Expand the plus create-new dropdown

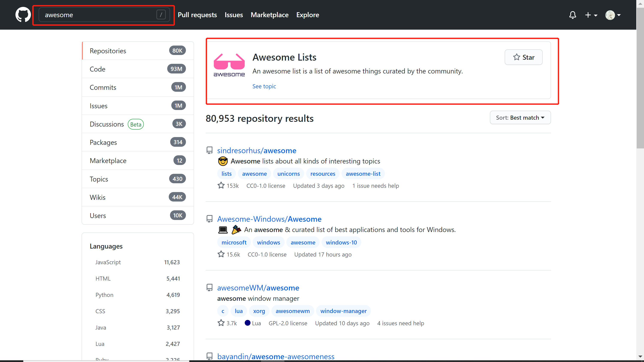click(x=591, y=15)
